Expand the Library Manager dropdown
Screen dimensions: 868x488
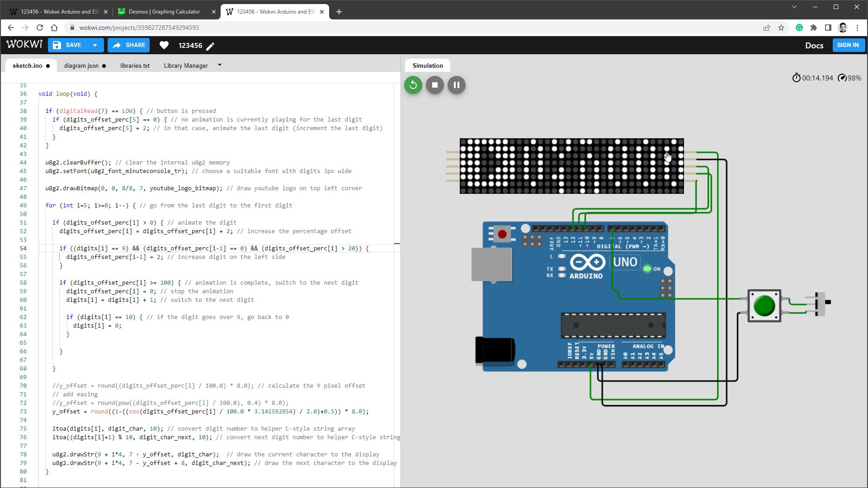(219, 65)
